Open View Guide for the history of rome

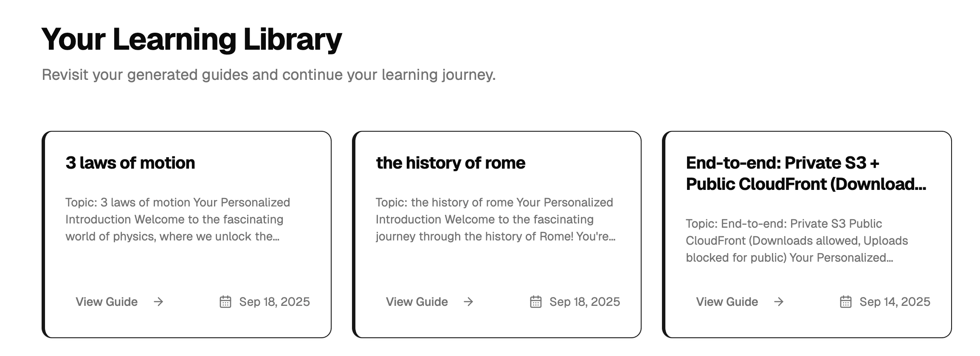417,302
